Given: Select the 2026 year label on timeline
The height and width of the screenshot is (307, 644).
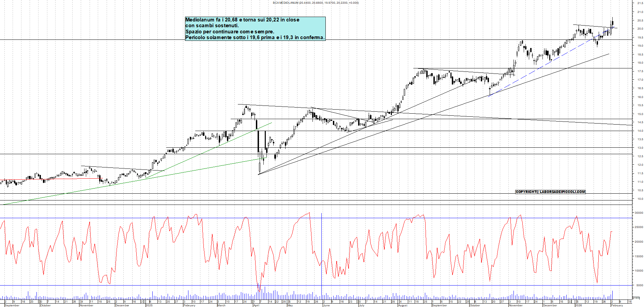Looking at the screenshot, I should pyautogui.click(x=578, y=305).
